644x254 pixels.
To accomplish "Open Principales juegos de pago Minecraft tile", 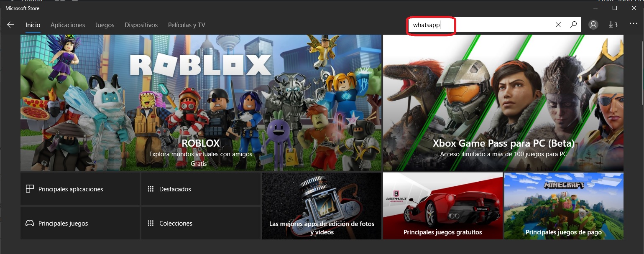I will (563, 206).
